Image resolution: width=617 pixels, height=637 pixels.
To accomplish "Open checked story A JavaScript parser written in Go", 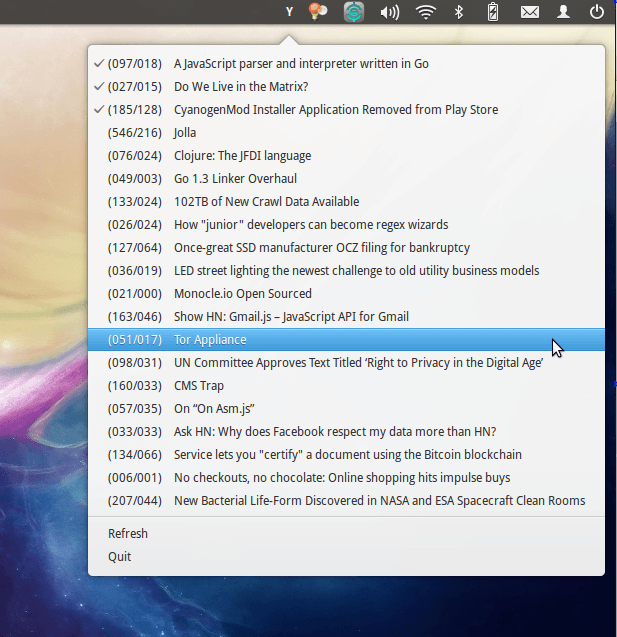I will (x=346, y=64).
